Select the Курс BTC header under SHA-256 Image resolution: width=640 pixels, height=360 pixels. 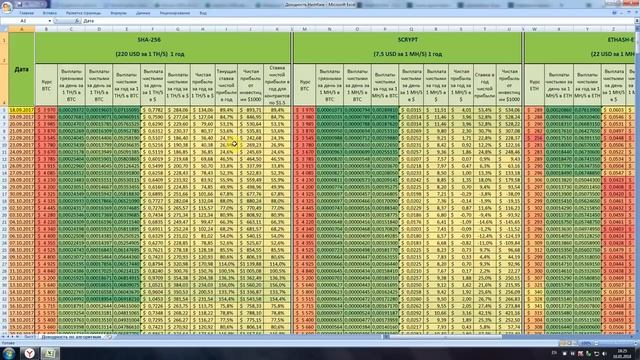47,85
